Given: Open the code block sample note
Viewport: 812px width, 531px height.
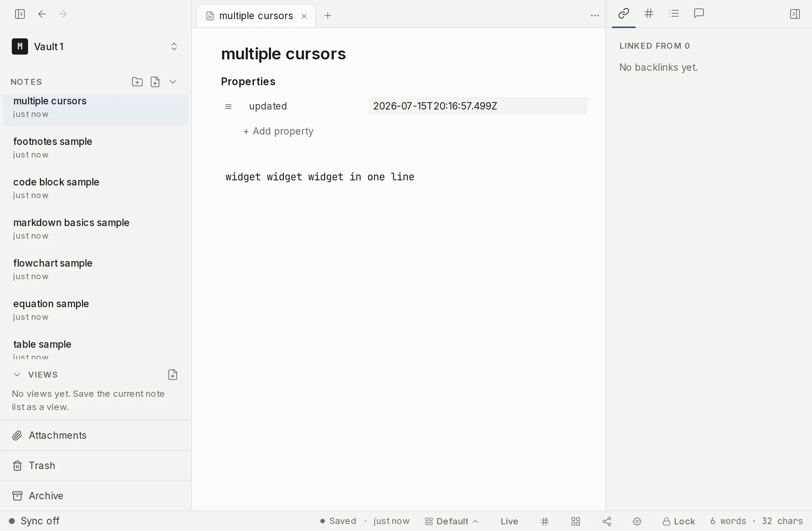Looking at the screenshot, I should [x=96, y=188].
